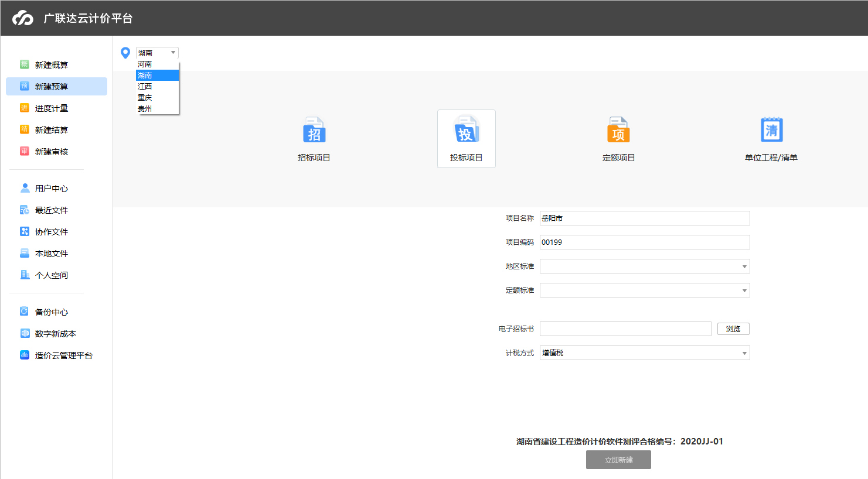Image resolution: width=868 pixels, height=479 pixels.
Task: Click the 造价云管理平台 icon
Action: (x=25, y=355)
